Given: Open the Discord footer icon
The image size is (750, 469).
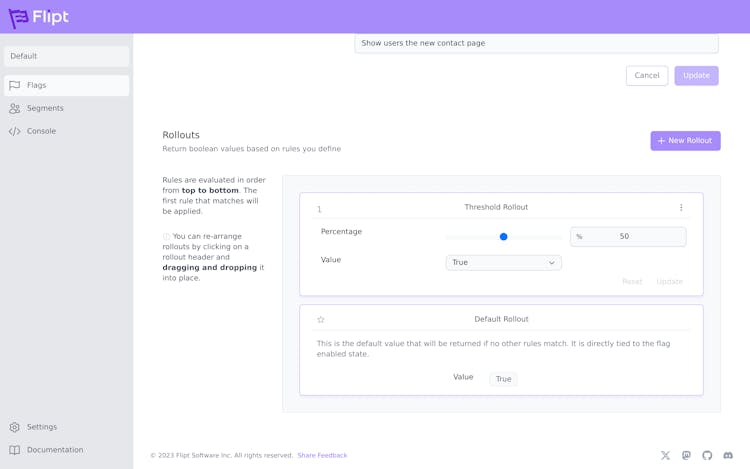Looking at the screenshot, I should pyautogui.click(x=728, y=456).
